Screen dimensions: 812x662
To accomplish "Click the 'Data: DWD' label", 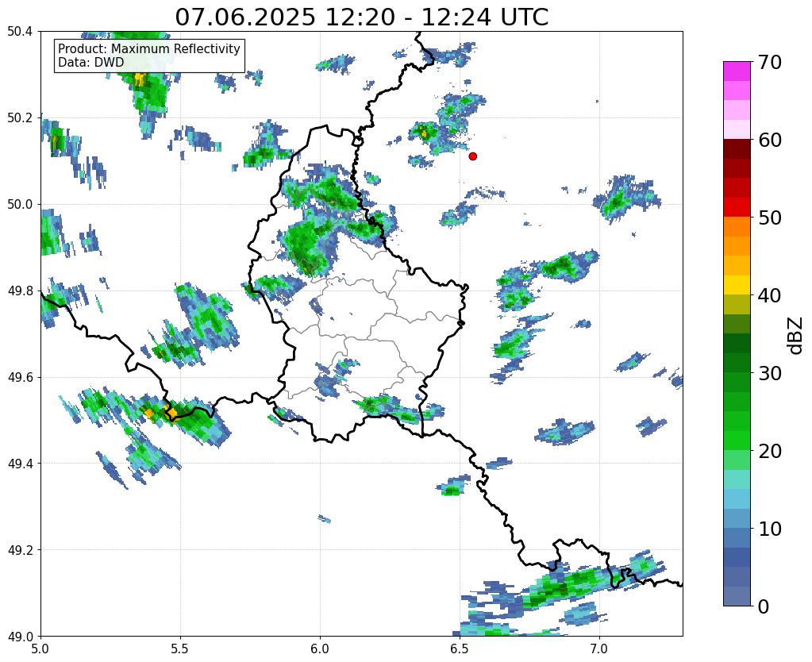I will pyautogui.click(x=91, y=63).
